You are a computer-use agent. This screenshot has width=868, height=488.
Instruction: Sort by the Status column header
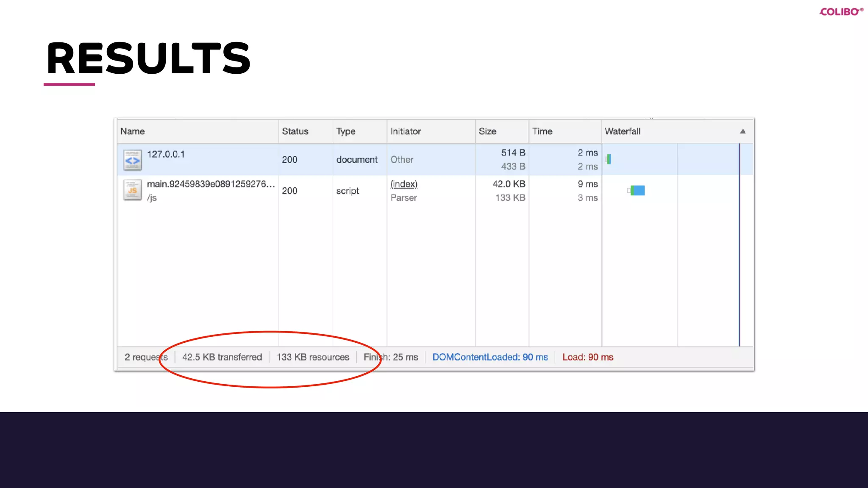point(295,131)
